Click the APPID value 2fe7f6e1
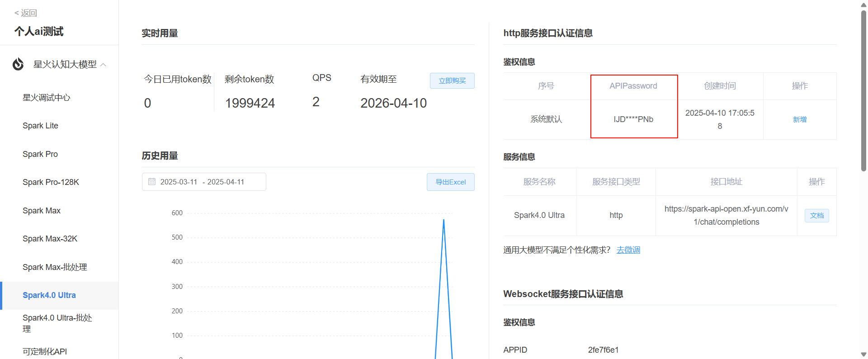868x359 pixels. coord(604,350)
